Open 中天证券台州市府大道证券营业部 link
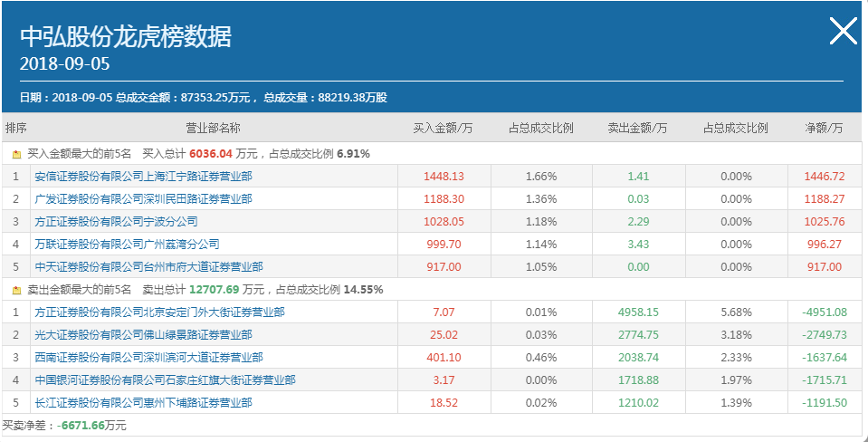 (149, 267)
